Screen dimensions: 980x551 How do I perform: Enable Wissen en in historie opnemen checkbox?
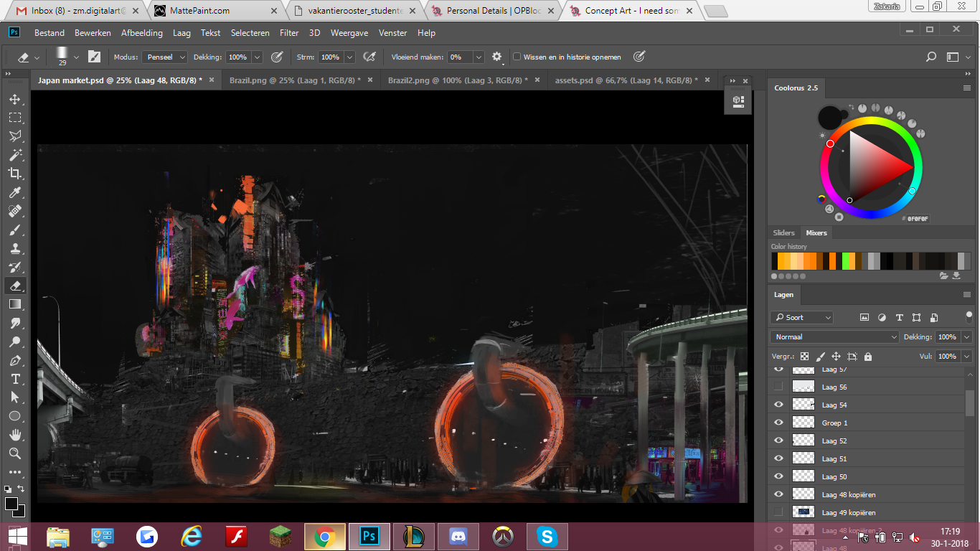coord(517,57)
